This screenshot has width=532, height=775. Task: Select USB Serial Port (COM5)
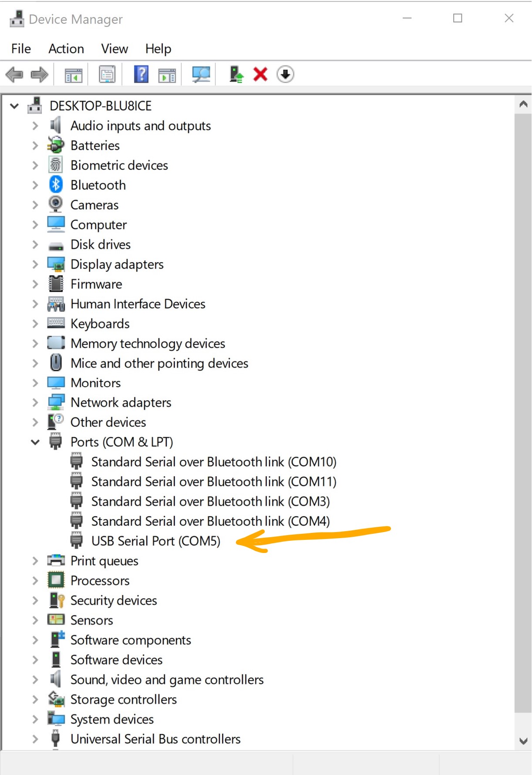155,541
